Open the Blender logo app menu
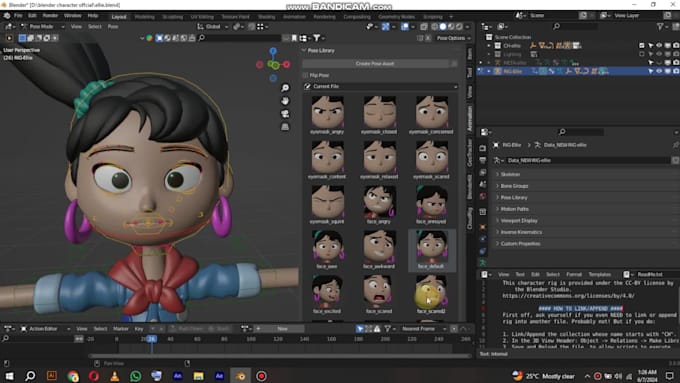 7,16
